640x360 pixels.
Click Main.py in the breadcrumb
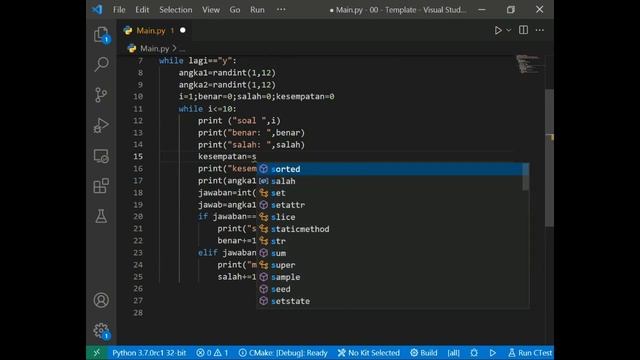[154, 48]
